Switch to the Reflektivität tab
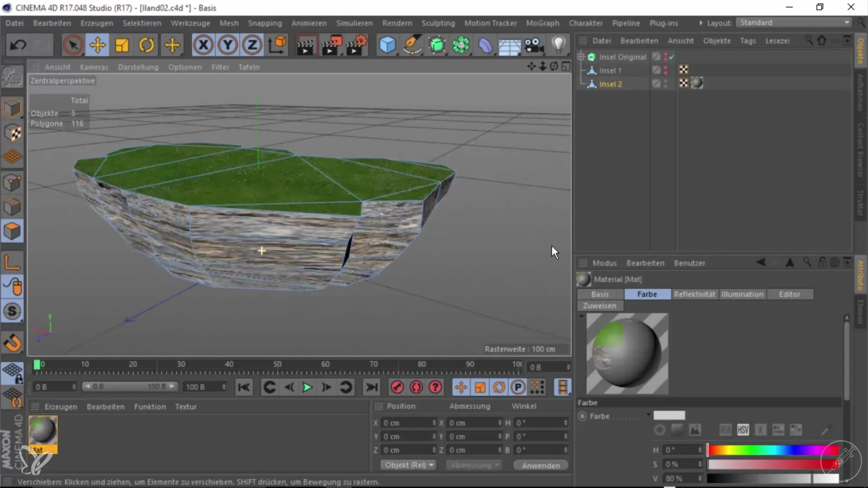Screen dimensions: 868x488 [694, 294]
